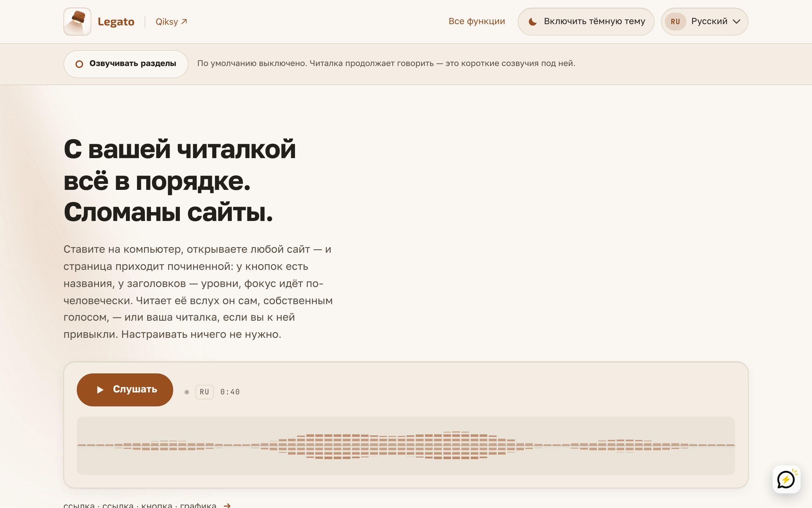Click the heading "С вашей читалкой всё в порядке"
This screenshot has width=812, height=508.
(180, 180)
